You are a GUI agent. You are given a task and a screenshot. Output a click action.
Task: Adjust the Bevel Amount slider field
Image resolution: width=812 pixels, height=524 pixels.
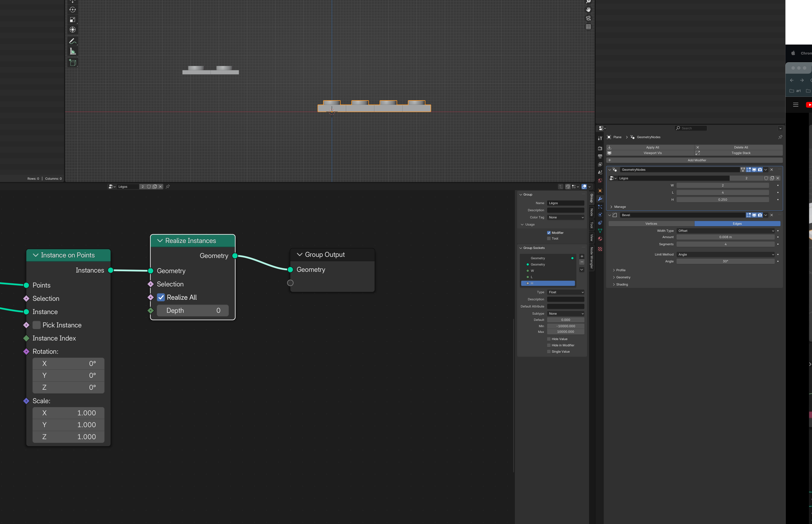[x=726, y=237]
